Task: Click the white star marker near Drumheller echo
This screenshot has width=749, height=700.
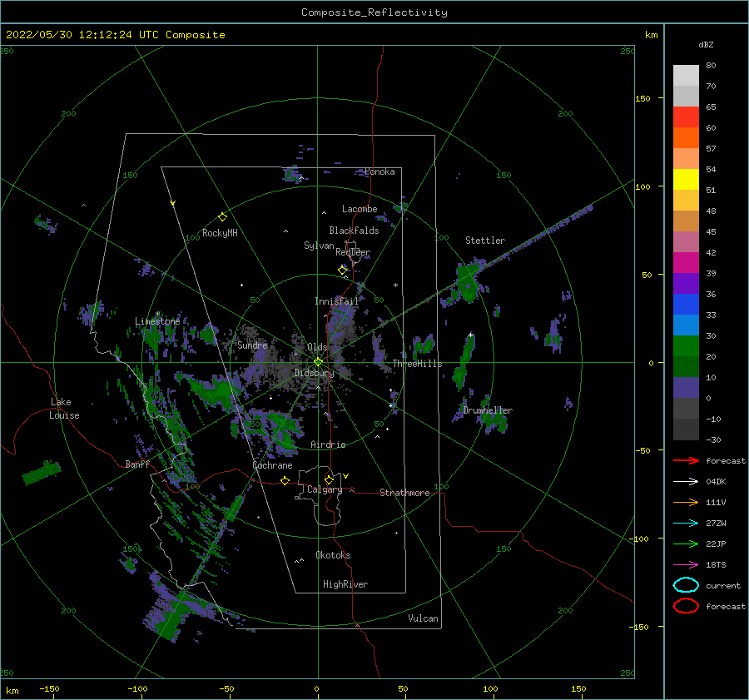Action: 470,335
